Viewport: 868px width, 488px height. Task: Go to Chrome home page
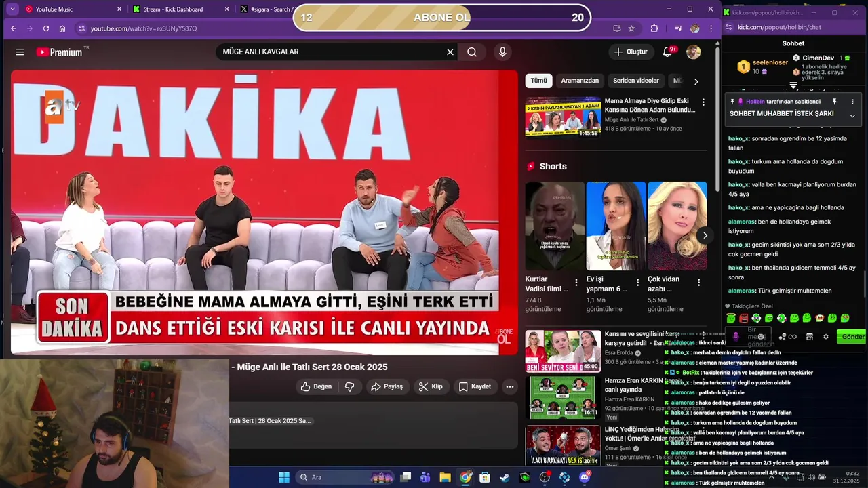tap(62, 28)
